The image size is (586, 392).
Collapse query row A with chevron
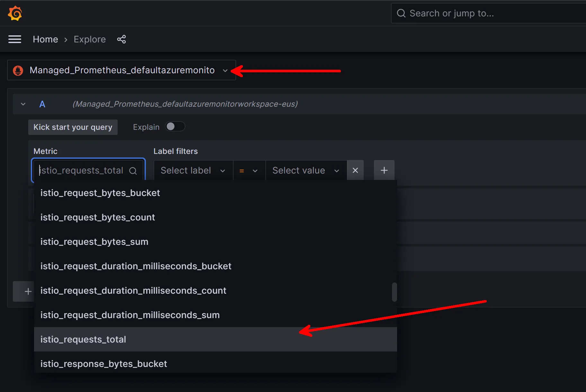23,104
